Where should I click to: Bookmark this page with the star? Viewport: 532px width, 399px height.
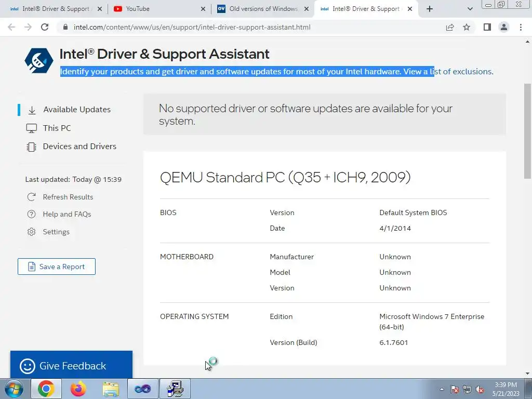[x=467, y=27]
